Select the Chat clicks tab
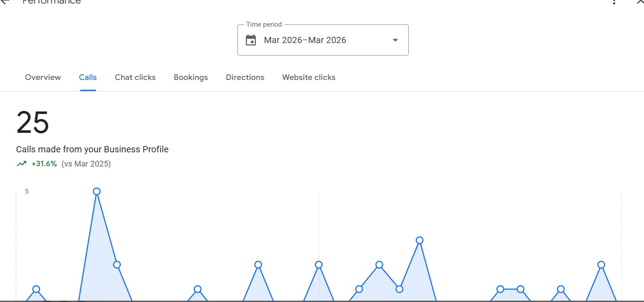This screenshot has height=302, width=644. tap(135, 77)
